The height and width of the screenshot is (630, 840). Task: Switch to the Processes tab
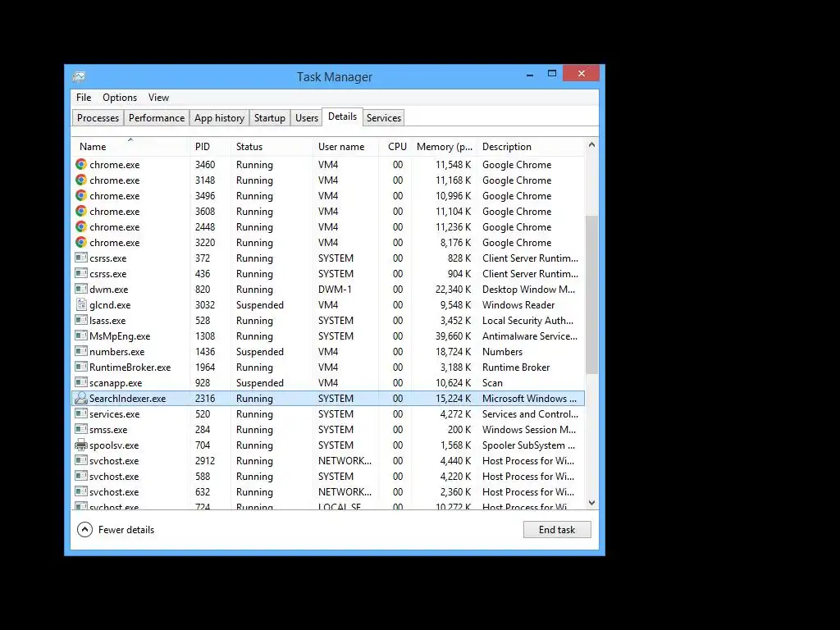(x=98, y=118)
